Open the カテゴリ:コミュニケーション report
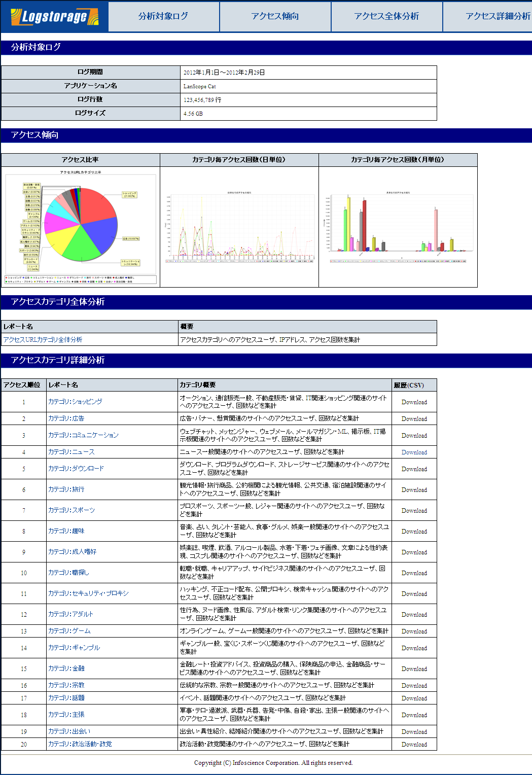Image resolution: width=532 pixels, height=775 pixels. [x=83, y=436]
